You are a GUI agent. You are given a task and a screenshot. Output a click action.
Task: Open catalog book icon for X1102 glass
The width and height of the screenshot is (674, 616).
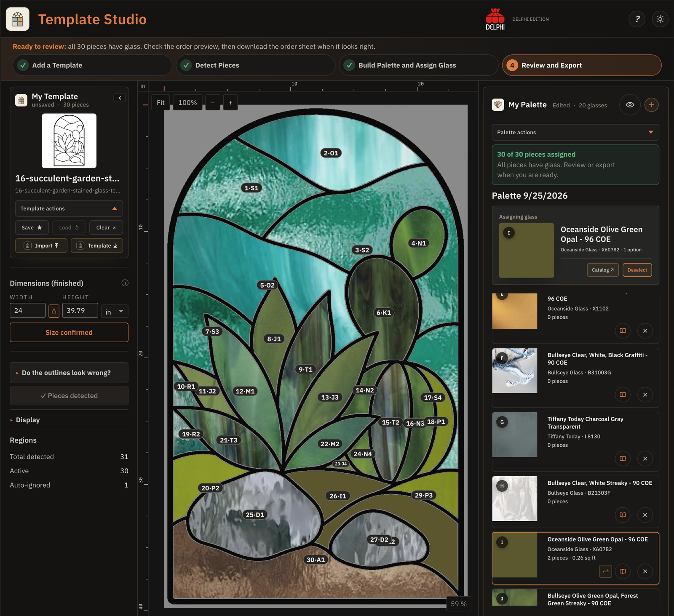623,331
